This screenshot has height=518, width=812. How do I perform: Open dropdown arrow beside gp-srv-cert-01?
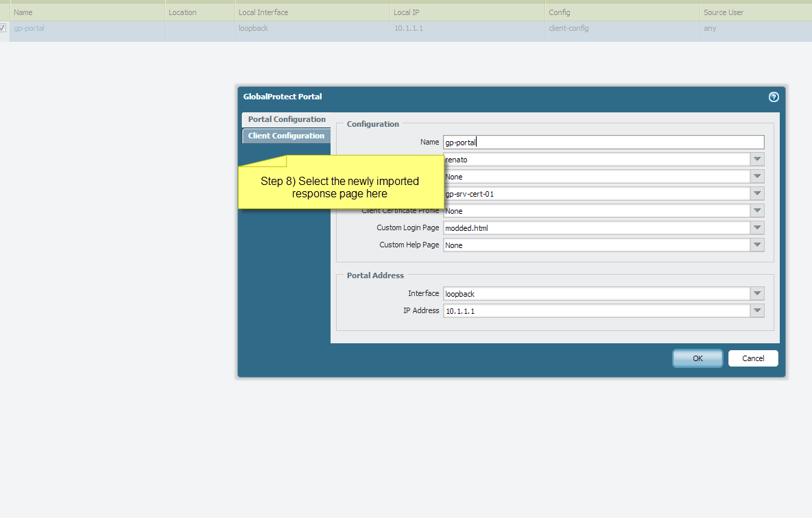[757, 193]
